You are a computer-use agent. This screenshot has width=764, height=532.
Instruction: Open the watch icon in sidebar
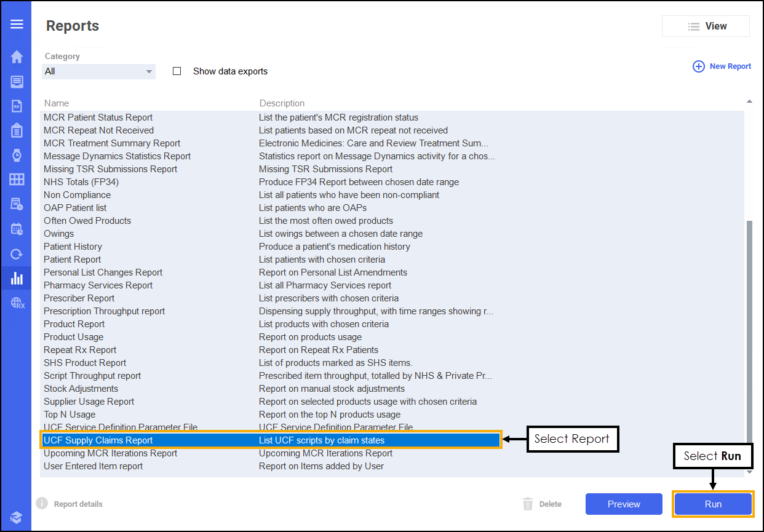tap(17, 155)
